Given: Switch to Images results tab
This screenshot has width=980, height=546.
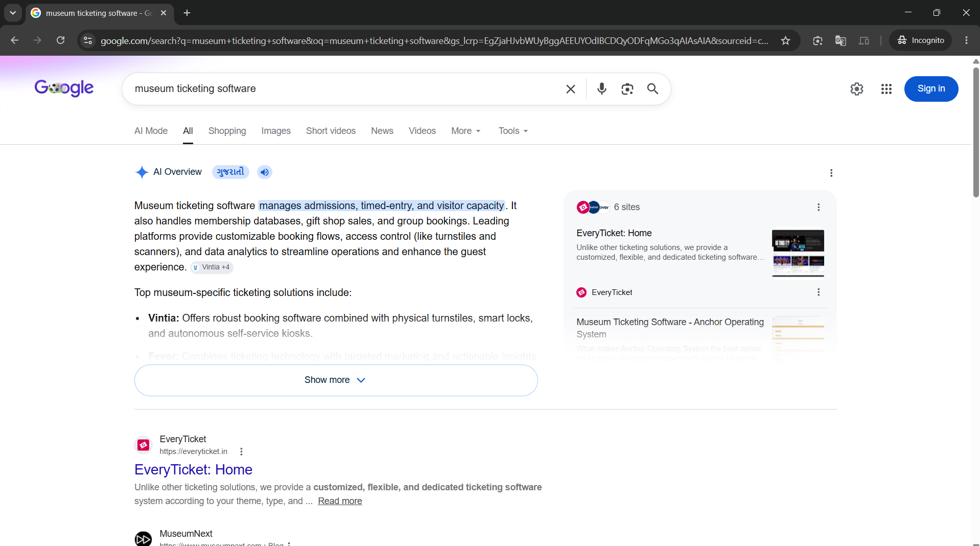Looking at the screenshot, I should [276, 131].
